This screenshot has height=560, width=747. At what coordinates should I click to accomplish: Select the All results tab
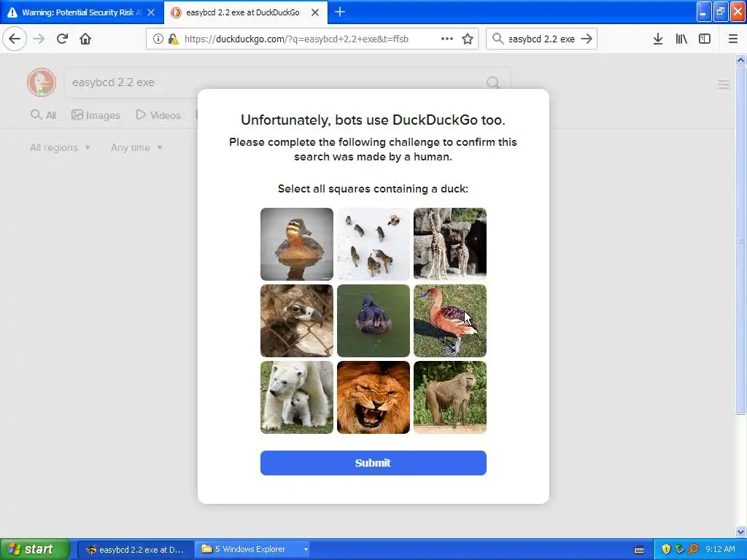click(43, 115)
